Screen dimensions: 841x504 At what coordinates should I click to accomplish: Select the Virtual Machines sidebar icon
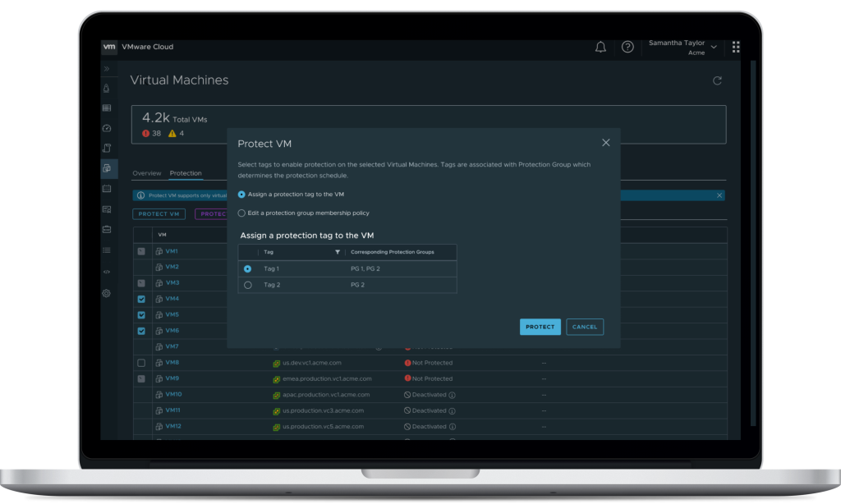[108, 168]
